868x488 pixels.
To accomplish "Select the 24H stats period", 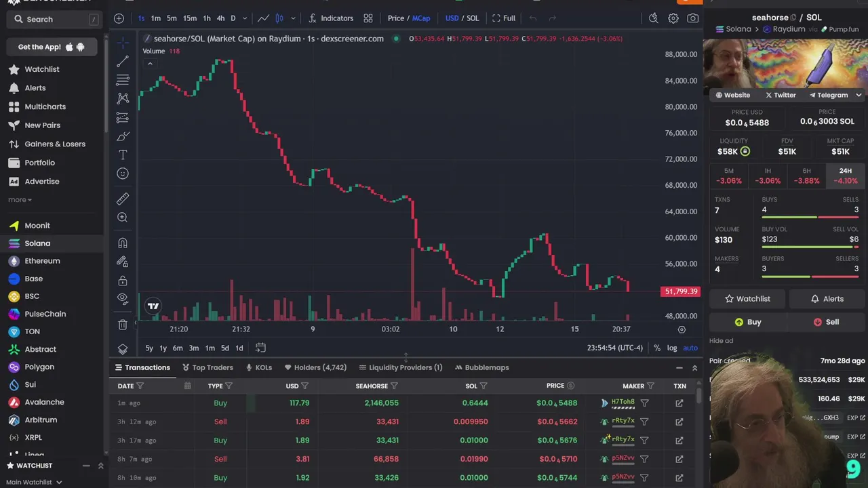I will [x=845, y=176].
